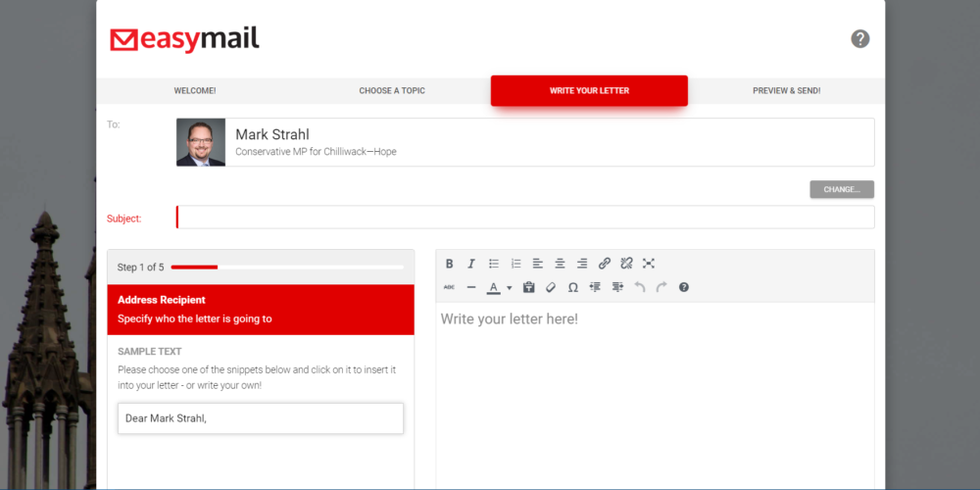
Task: Open help via the top-right question mark
Action: [x=860, y=39]
